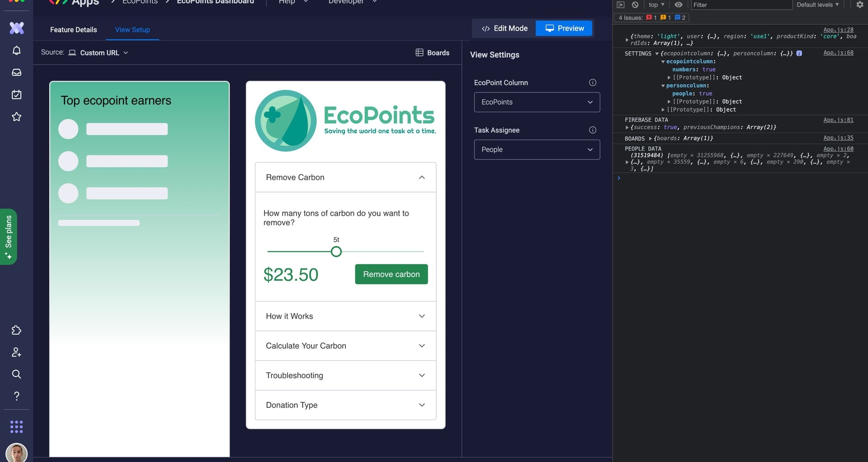Open App.js:28 source link
The width and height of the screenshot is (868, 462).
click(x=839, y=29)
